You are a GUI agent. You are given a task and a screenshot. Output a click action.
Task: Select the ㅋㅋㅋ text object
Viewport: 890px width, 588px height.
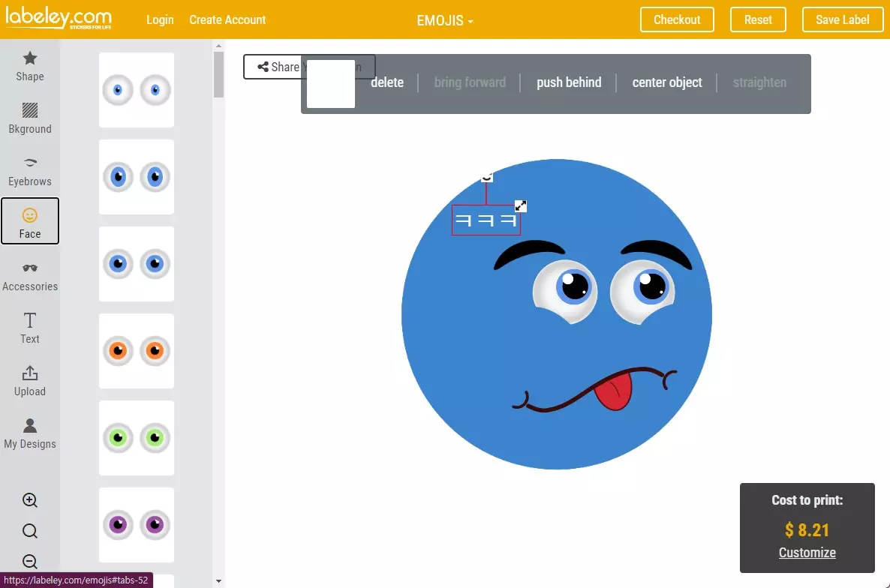tap(486, 220)
